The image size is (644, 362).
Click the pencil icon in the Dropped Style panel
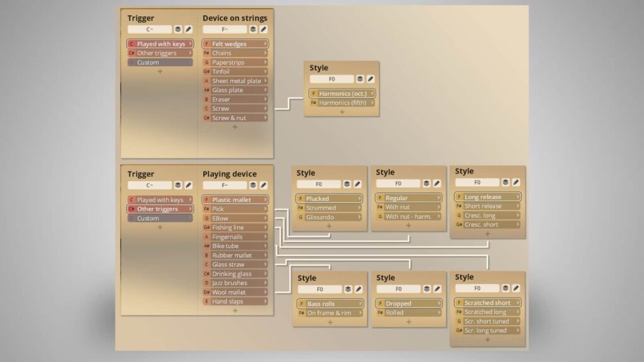pos(437,289)
